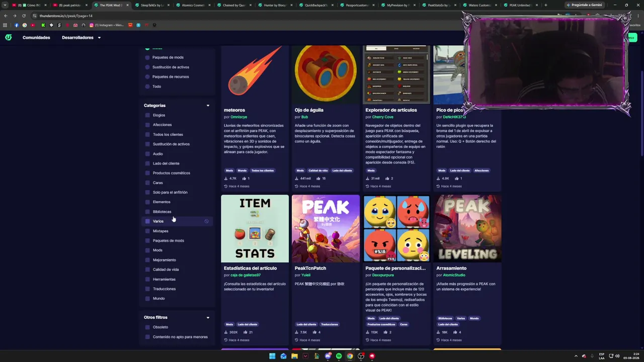Viewport: 644px width, 362px height.
Task: Switch to the QuickBackpackTo browser tab
Action: tap(317, 5)
